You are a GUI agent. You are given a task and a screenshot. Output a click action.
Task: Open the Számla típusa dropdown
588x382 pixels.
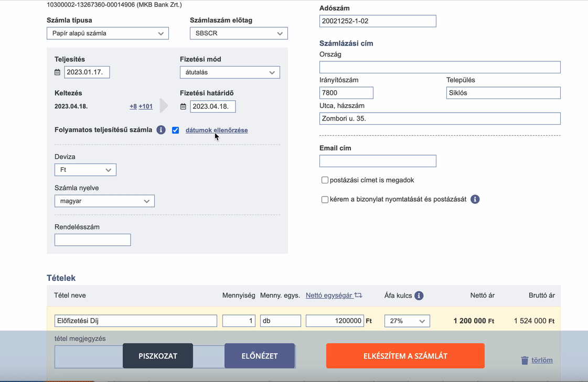point(108,34)
